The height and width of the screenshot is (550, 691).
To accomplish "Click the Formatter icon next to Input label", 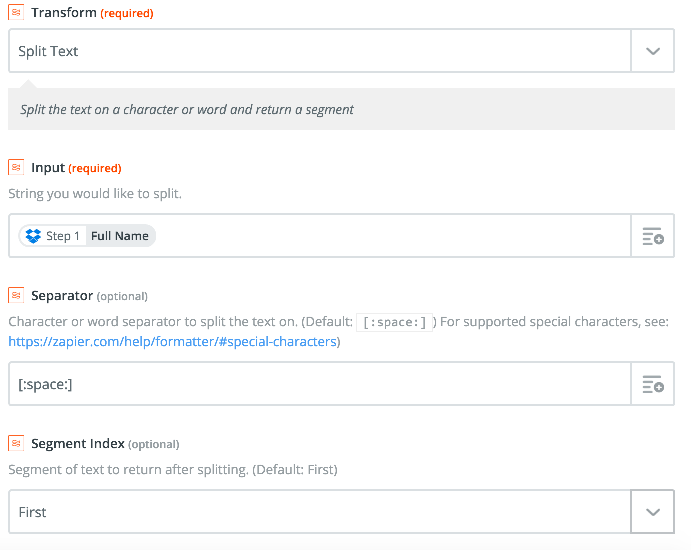I will [x=16, y=167].
